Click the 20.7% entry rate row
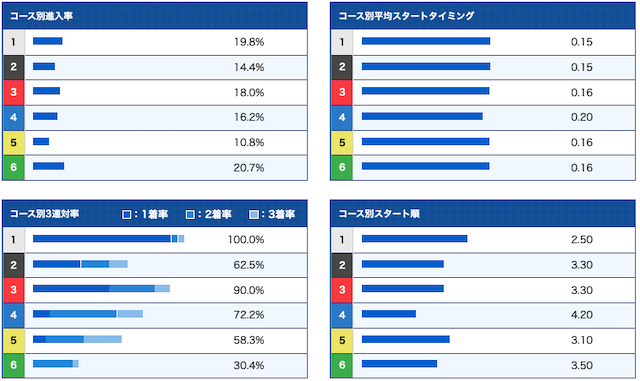640x381 pixels. (155, 167)
